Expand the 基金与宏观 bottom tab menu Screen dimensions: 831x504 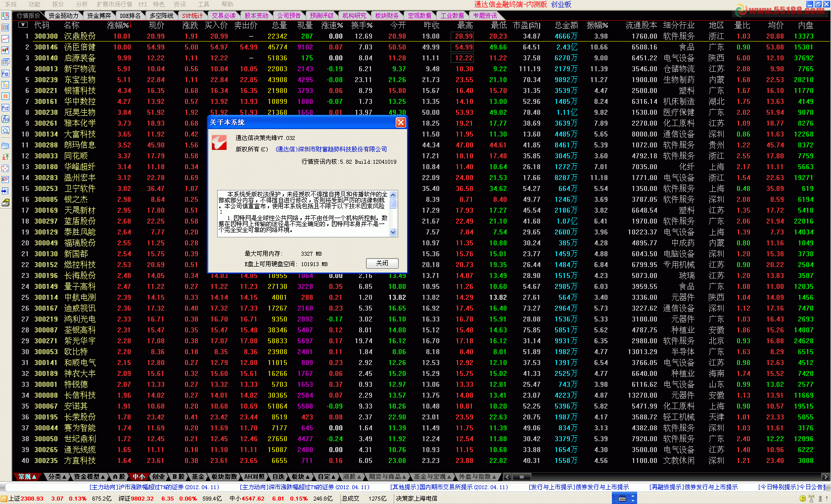432,477
